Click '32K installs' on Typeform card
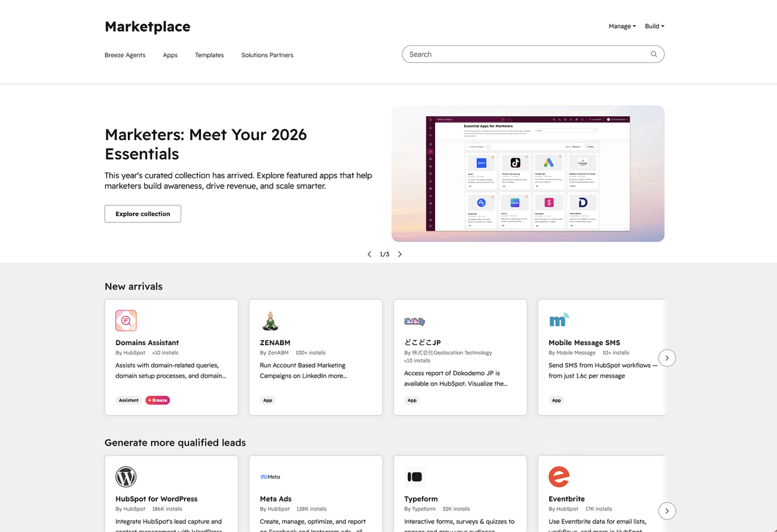 (x=456, y=509)
